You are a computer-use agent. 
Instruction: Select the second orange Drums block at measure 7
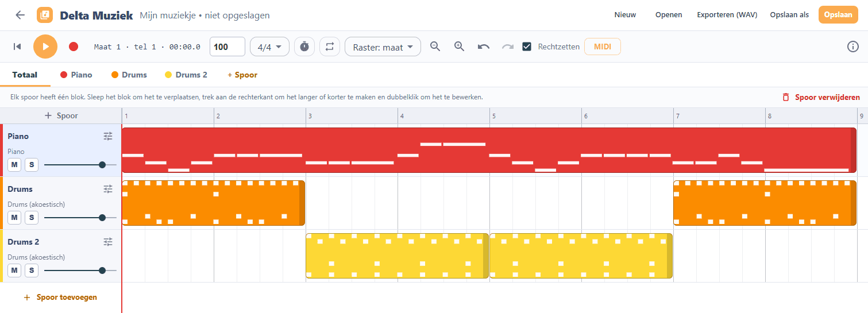(765, 203)
